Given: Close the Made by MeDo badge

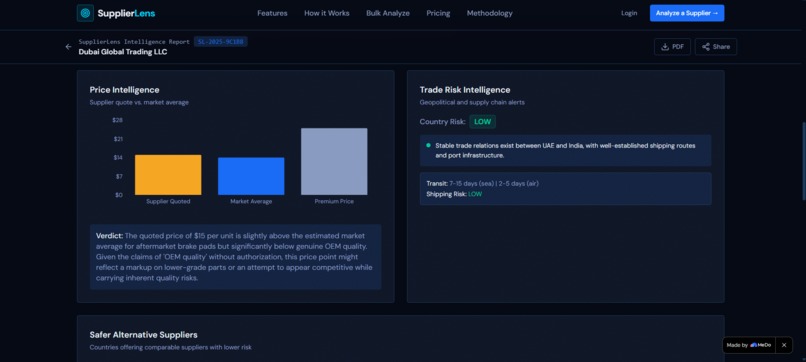Looking at the screenshot, I should click(x=784, y=345).
